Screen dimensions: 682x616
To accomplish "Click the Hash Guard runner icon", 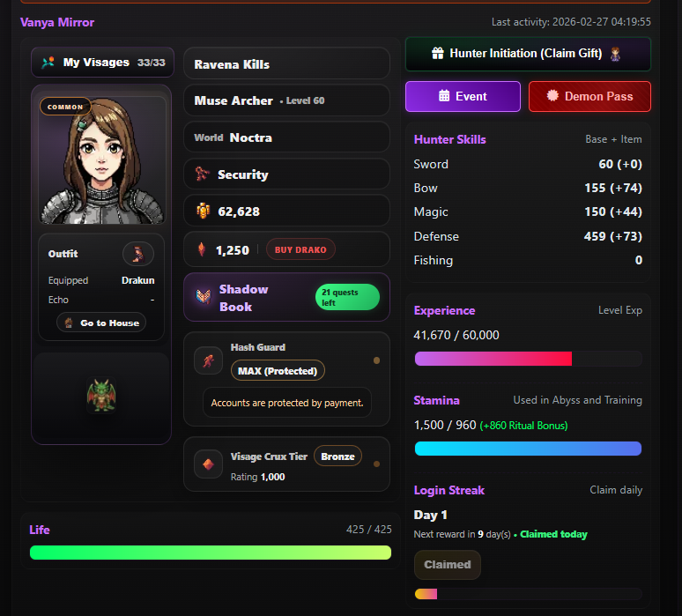I will (x=209, y=360).
